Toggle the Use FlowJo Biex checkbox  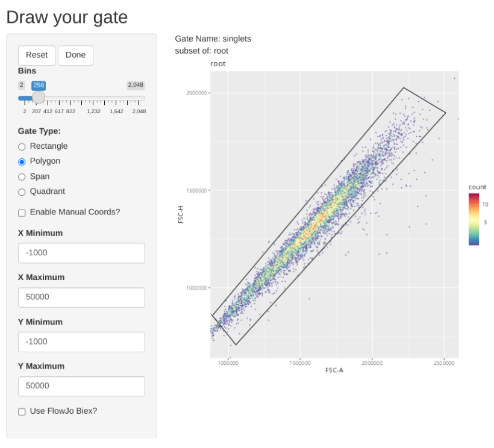pos(22,411)
